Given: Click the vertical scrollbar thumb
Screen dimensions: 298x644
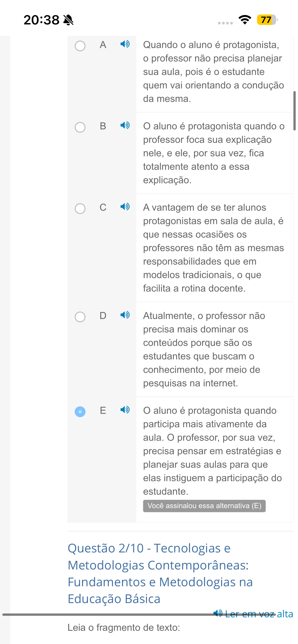Looking at the screenshot, I should 295,111.
